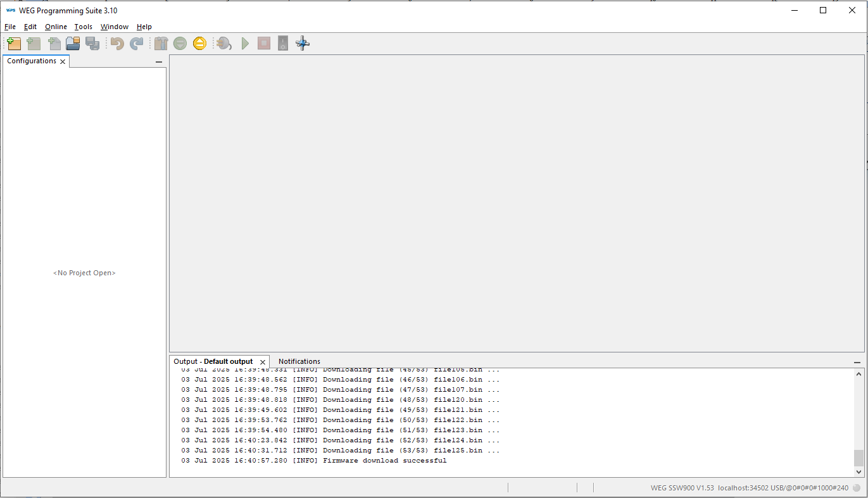This screenshot has width=868, height=498.
Task: Click the output scrollbar up arrow
Action: 859,375
